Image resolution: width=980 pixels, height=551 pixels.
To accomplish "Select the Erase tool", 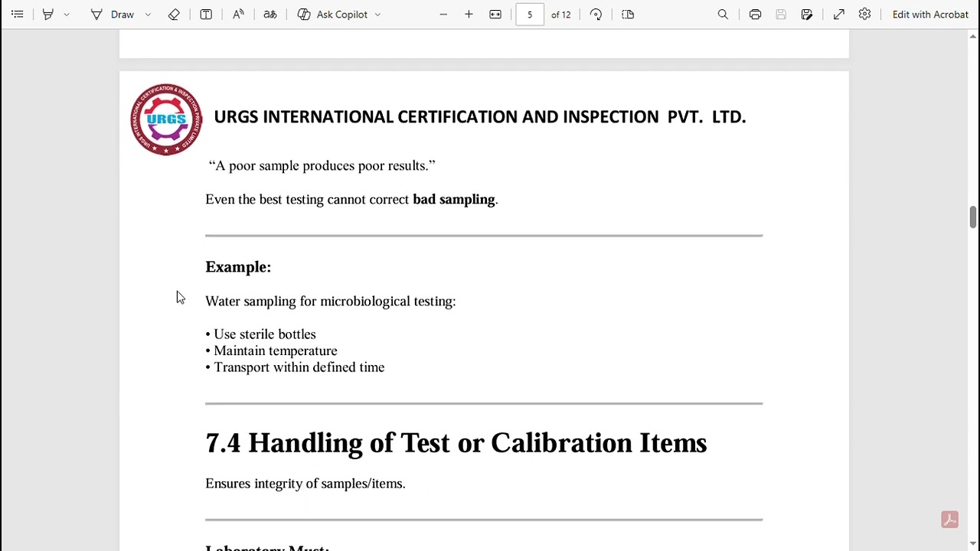I will tap(174, 15).
